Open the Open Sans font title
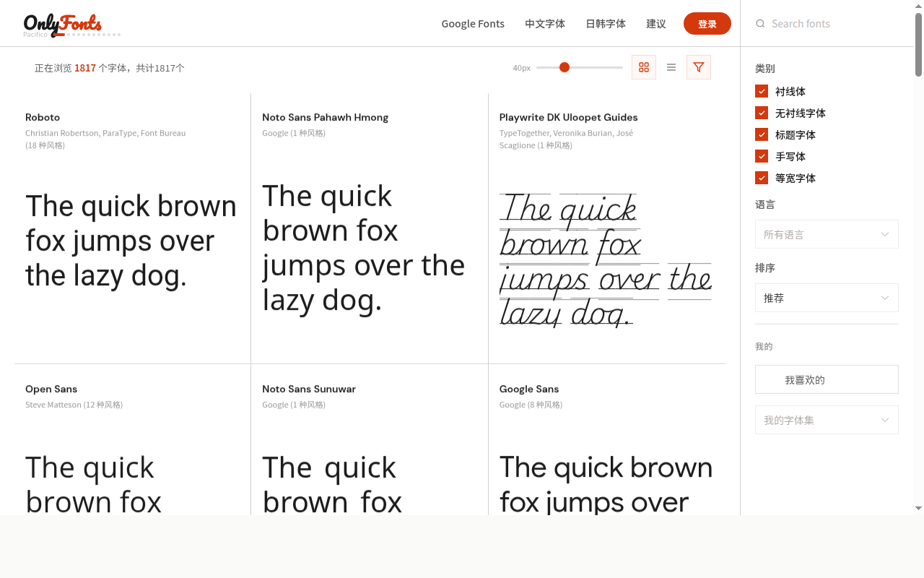Image resolution: width=924 pixels, height=578 pixels. coord(51,389)
